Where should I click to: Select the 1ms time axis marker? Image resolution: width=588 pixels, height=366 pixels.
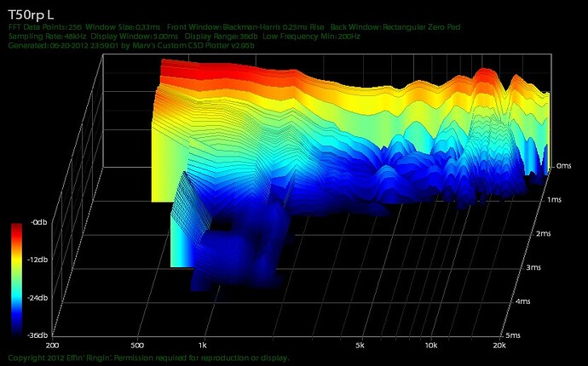click(x=556, y=198)
